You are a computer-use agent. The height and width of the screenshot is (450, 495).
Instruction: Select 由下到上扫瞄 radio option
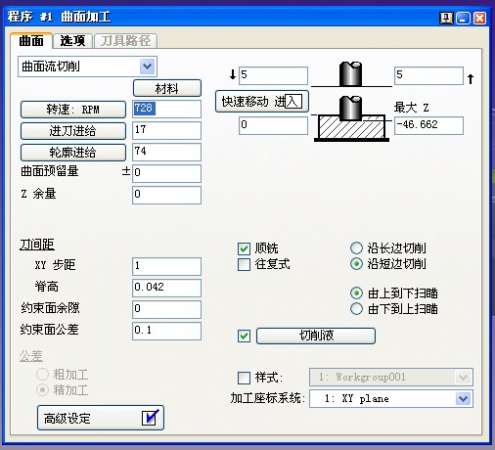point(356,309)
